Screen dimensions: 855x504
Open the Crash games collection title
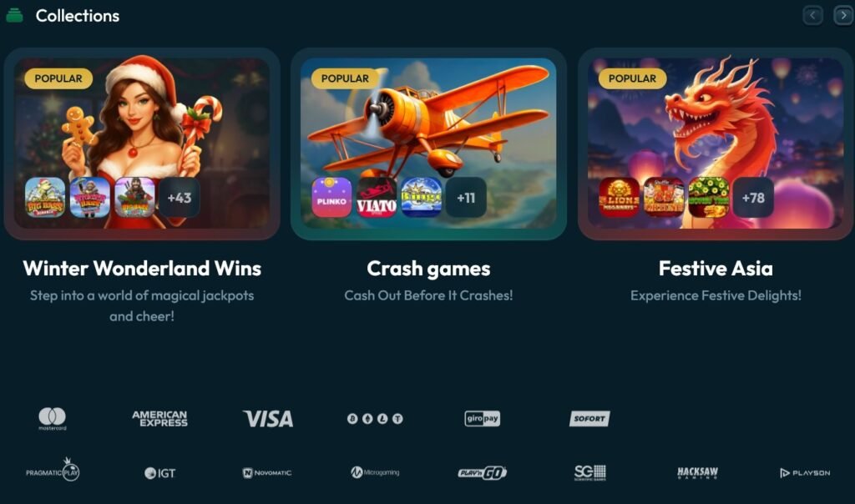tap(428, 268)
